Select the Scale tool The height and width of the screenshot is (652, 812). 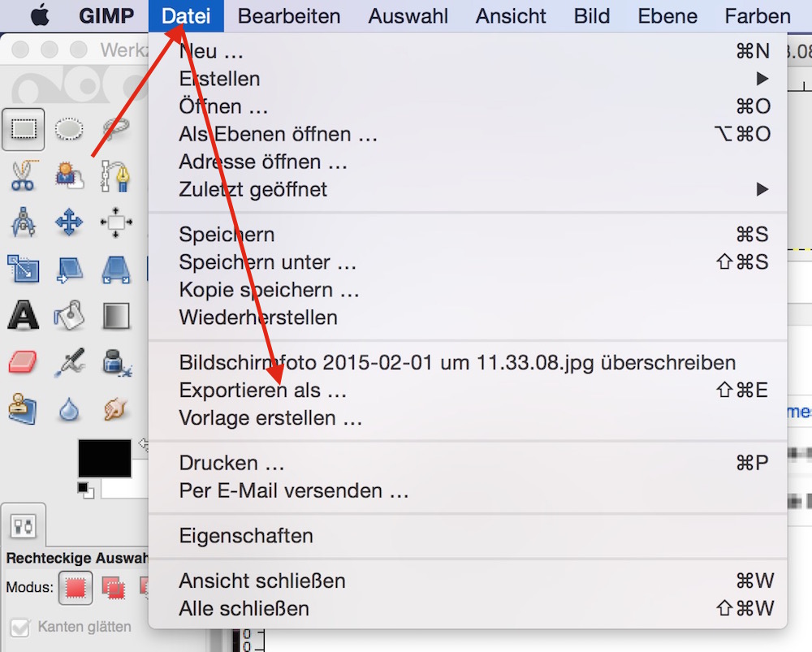tap(24, 269)
